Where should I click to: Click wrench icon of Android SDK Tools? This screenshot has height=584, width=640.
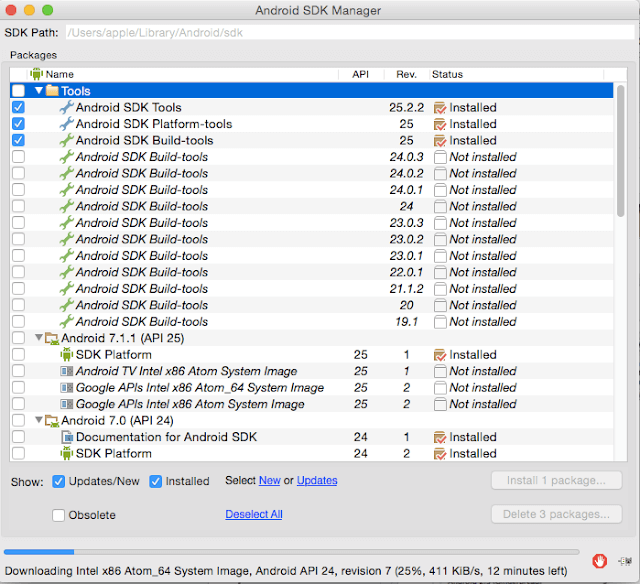coord(67,107)
